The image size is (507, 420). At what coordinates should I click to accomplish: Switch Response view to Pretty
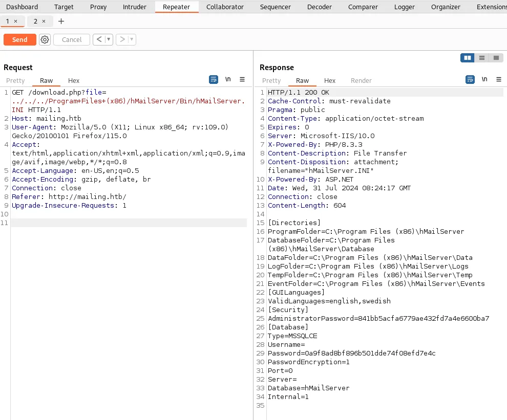[x=271, y=80]
